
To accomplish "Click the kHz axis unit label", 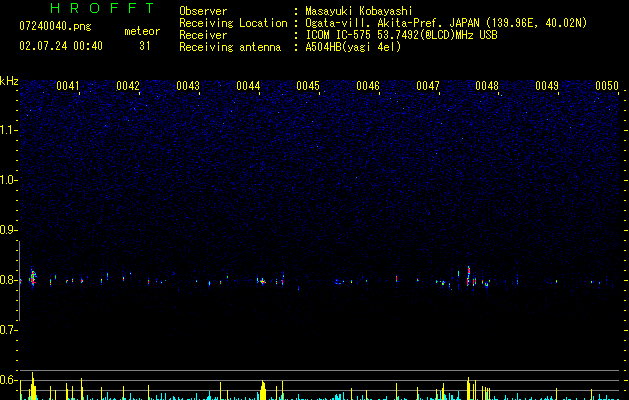I will tap(9, 81).
